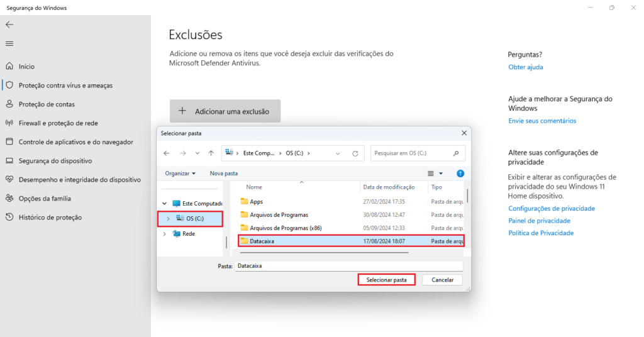This screenshot has width=644, height=337.
Task: Select the Arquivos de Programas (x86) folder
Action: [286, 228]
